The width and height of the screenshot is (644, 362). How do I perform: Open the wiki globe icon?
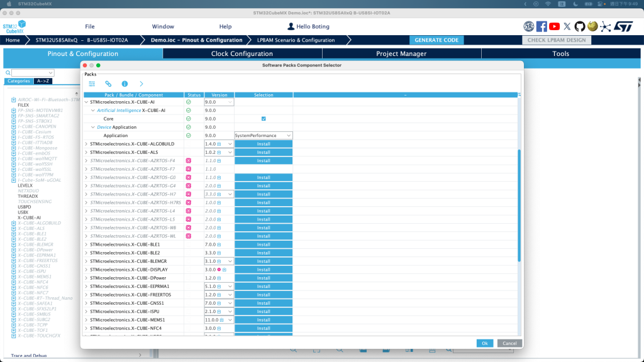pyautogui.click(x=592, y=26)
